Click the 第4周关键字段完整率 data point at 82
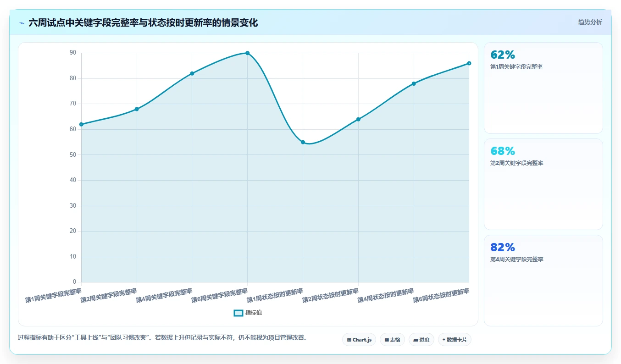 [x=192, y=73]
